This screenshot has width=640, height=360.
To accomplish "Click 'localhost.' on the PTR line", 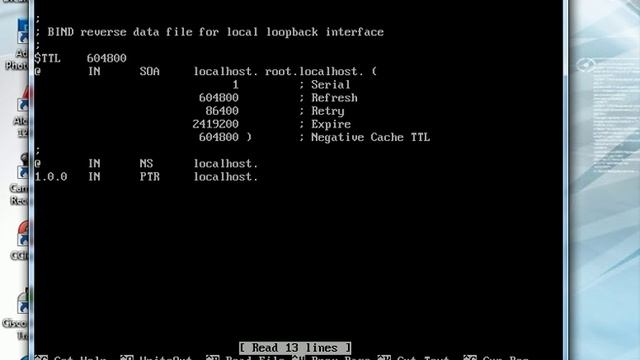I will [226, 177].
